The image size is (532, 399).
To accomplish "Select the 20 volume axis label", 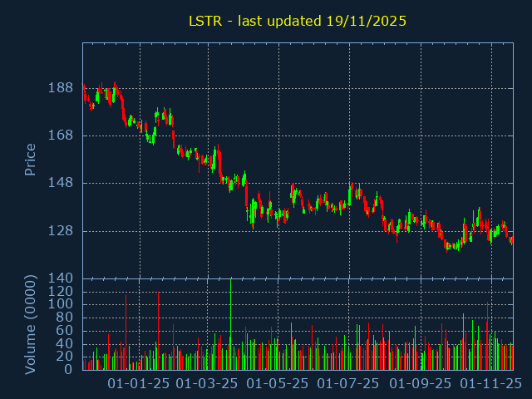I will 64,357.
